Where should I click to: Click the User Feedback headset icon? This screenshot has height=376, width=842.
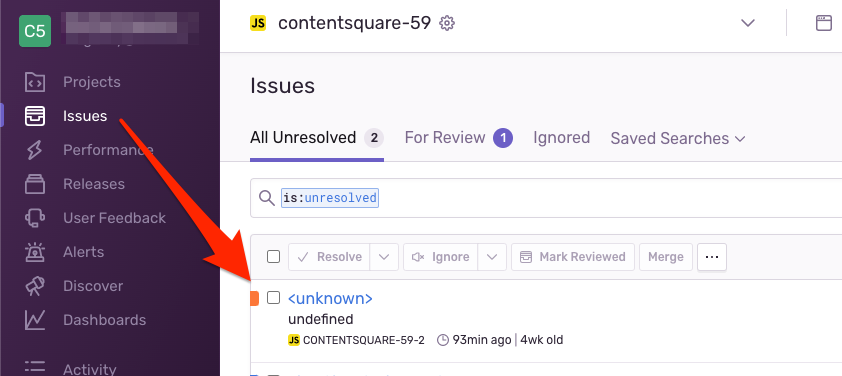click(35, 218)
